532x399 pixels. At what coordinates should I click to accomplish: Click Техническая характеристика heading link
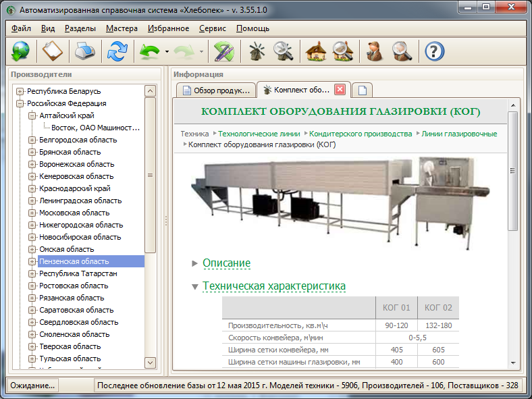click(274, 286)
